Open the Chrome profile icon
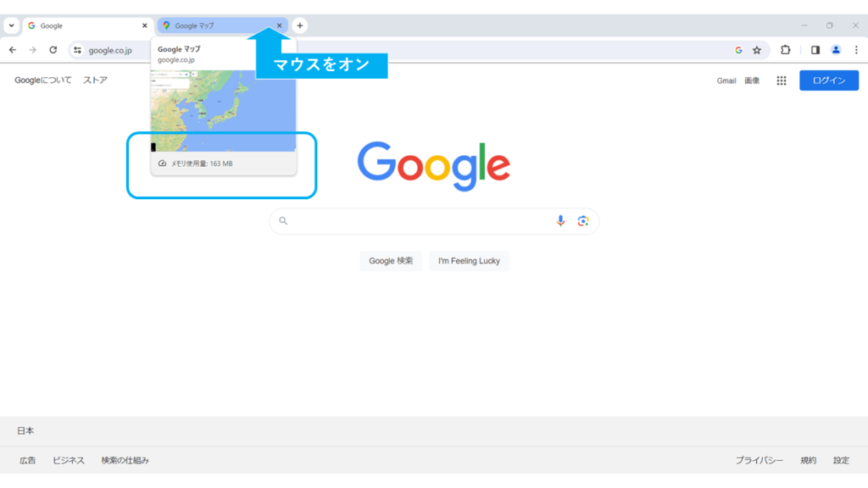 point(836,50)
